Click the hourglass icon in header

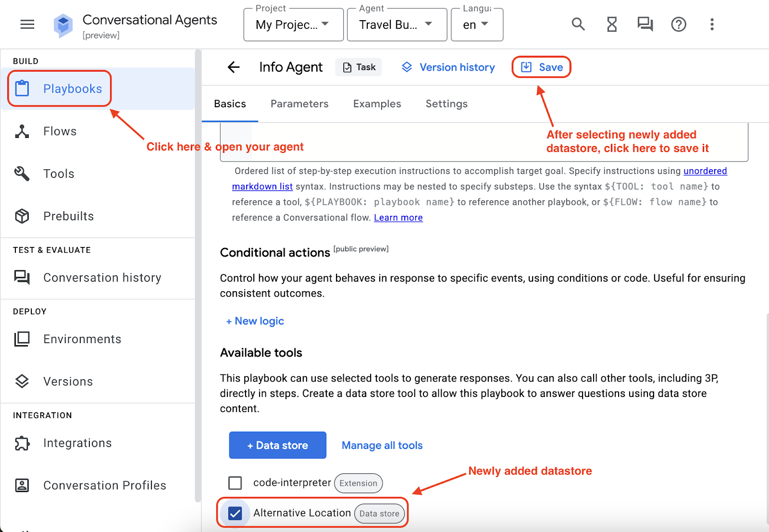[x=611, y=24]
